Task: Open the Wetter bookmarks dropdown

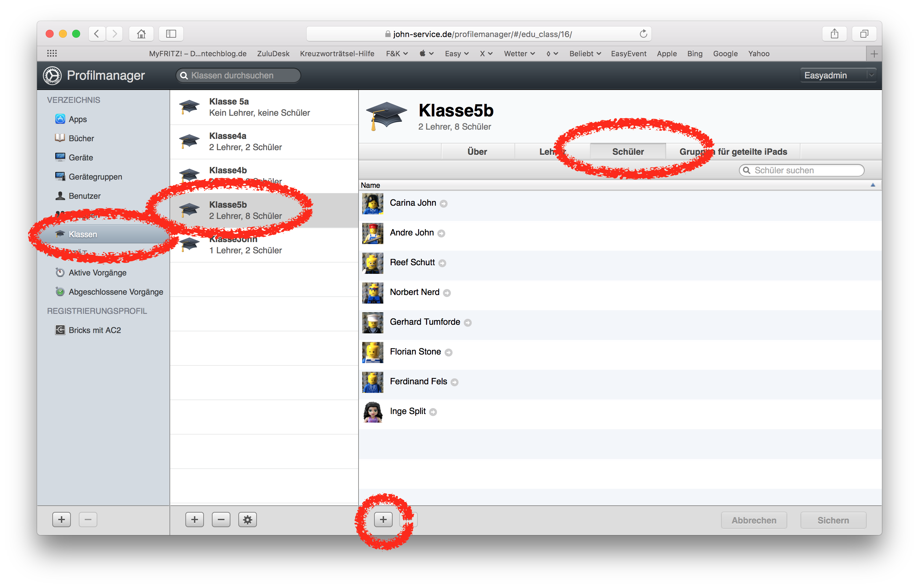Action: [519, 54]
